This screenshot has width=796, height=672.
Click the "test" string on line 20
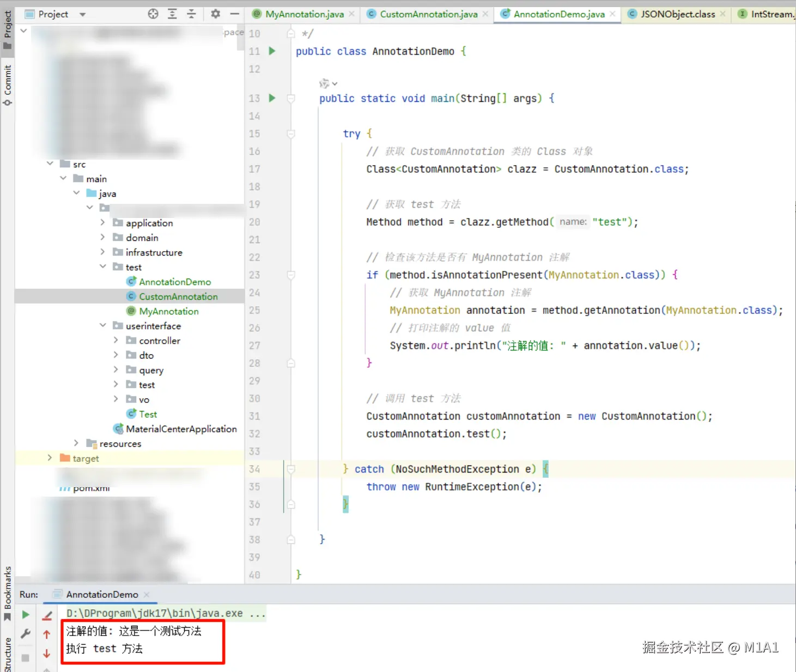(x=610, y=222)
